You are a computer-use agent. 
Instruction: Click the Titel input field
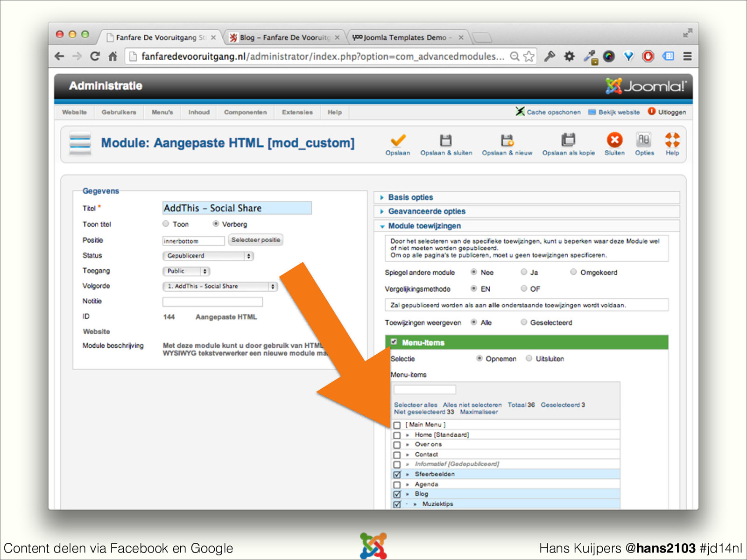click(237, 208)
